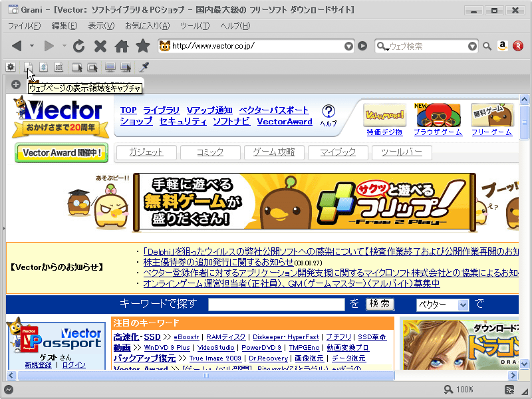Open the お気に入り(A) menu
This screenshot has width=532, height=399.
point(147,26)
